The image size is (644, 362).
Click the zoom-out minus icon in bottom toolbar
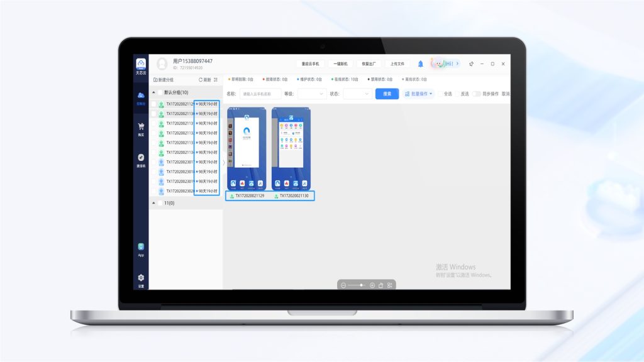point(343,285)
